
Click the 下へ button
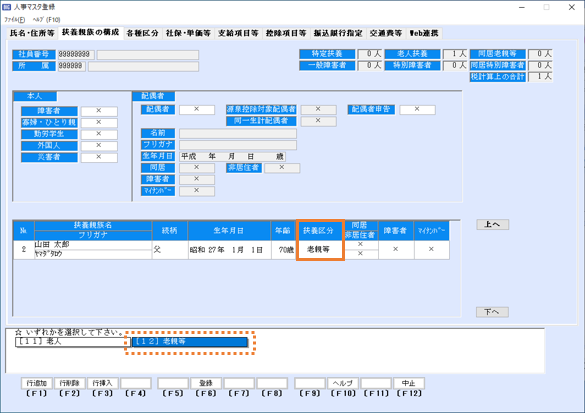492,312
